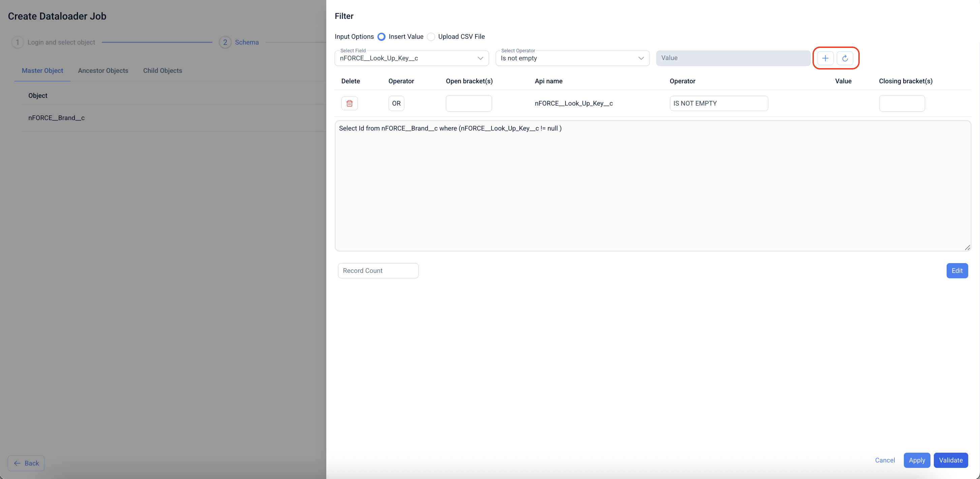The width and height of the screenshot is (980, 479).
Task: Click the plus icon to add filter
Action: 825,58
